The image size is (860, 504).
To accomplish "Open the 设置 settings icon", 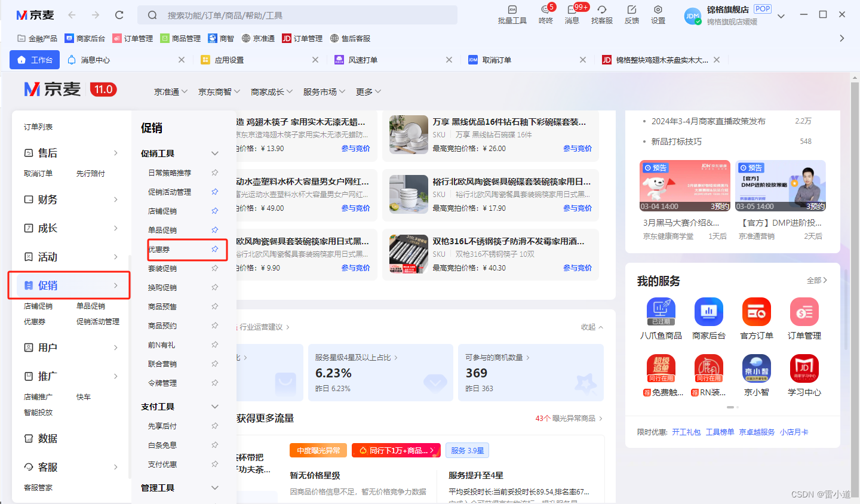I will pos(658,14).
